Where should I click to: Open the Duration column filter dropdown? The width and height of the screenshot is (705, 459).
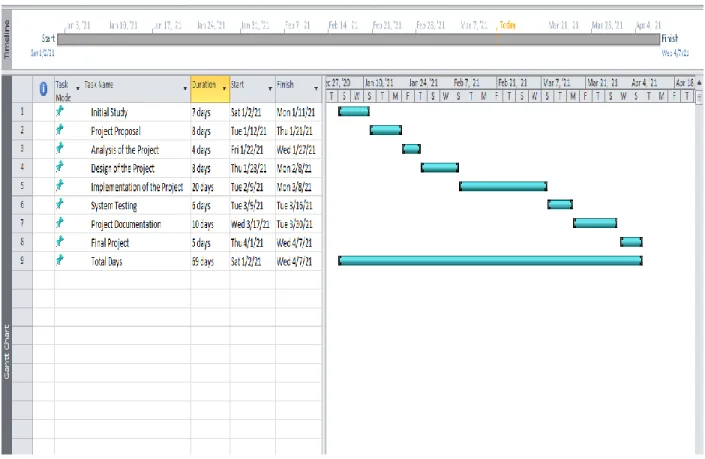[224, 88]
